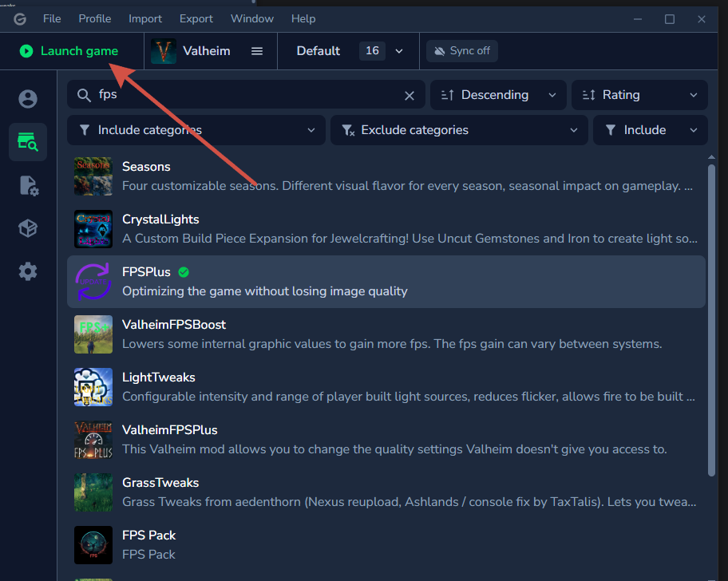This screenshot has width=728, height=581.
Task: Click the GrassTweaks thumbnail
Action: tap(93, 492)
